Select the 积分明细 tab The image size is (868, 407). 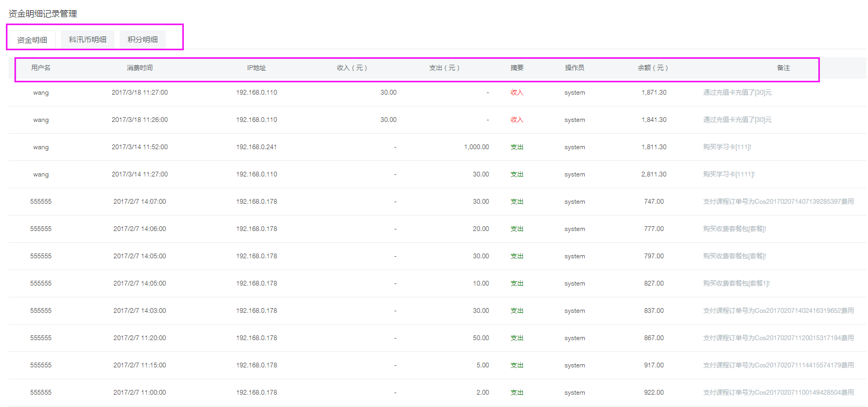[x=143, y=40]
